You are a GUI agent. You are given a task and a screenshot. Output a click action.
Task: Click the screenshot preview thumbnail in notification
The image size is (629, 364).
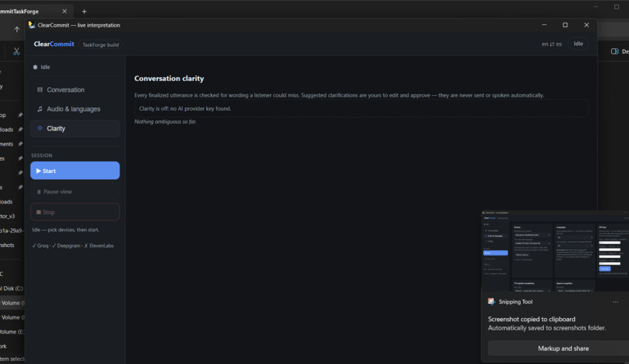[x=555, y=251]
